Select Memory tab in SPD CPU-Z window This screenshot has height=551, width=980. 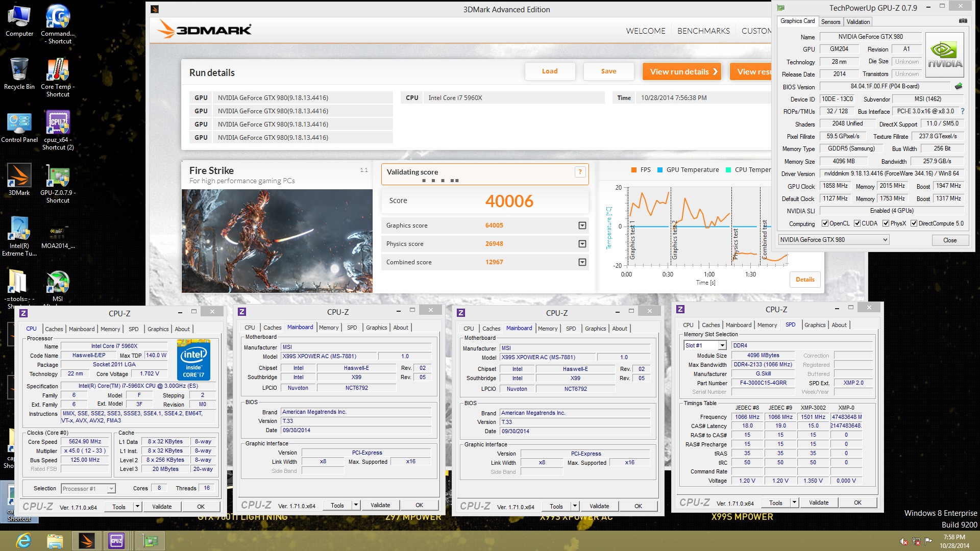[x=767, y=325]
